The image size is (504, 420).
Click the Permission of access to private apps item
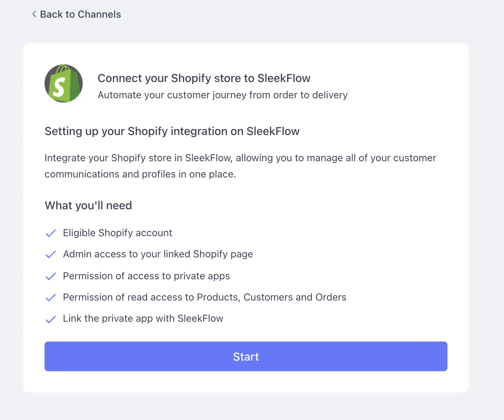pos(146,276)
